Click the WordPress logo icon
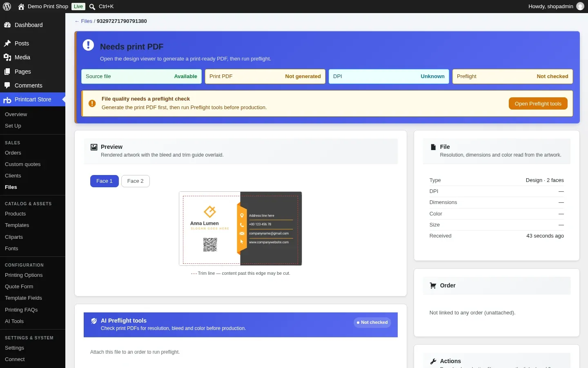This screenshot has width=588, height=368. coord(7,7)
